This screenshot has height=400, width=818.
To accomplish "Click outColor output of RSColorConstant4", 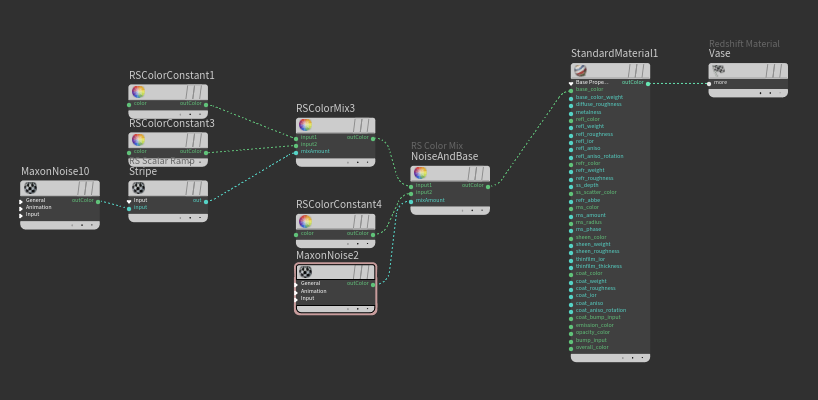I will (376, 234).
